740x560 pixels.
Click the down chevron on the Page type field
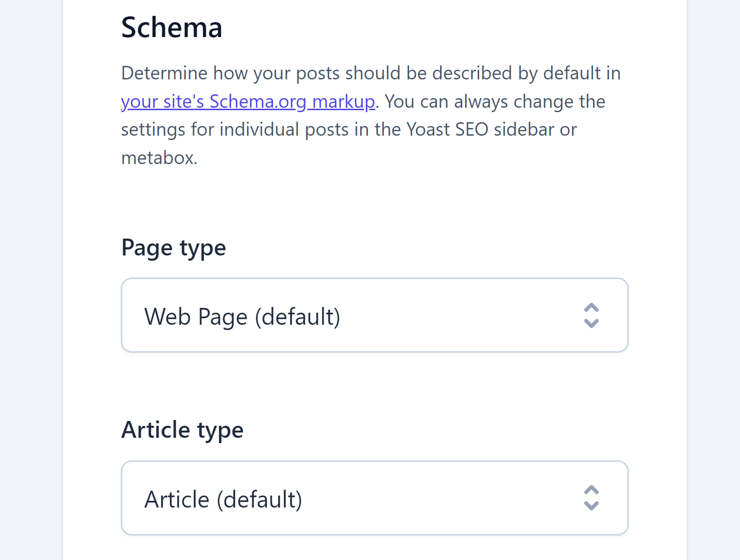pyautogui.click(x=591, y=323)
